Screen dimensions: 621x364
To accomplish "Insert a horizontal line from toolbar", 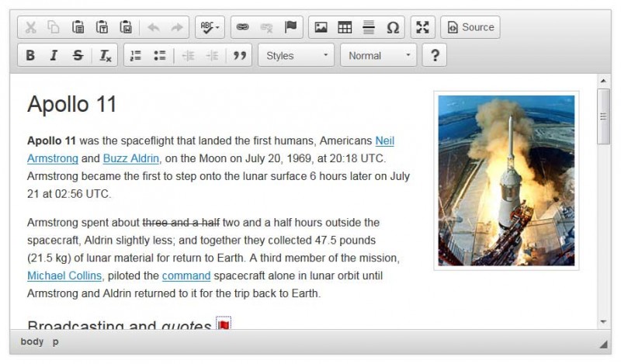I will [369, 27].
